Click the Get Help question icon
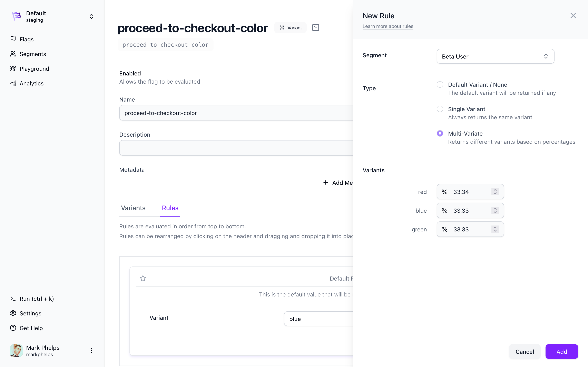The height and width of the screenshot is (367, 588). [x=13, y=328]
